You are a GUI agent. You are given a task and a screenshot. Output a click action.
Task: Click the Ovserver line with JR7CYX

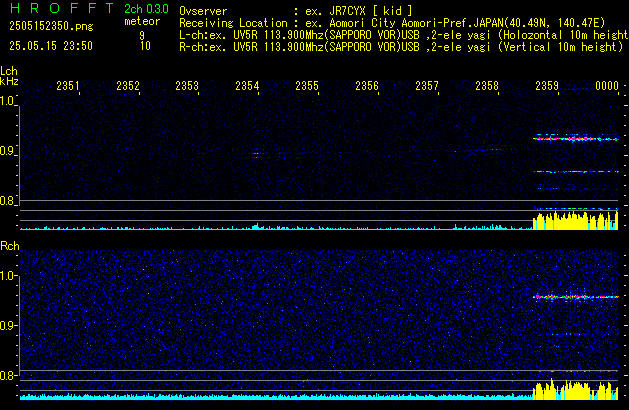pyautogui.click(x=296, y=11)
